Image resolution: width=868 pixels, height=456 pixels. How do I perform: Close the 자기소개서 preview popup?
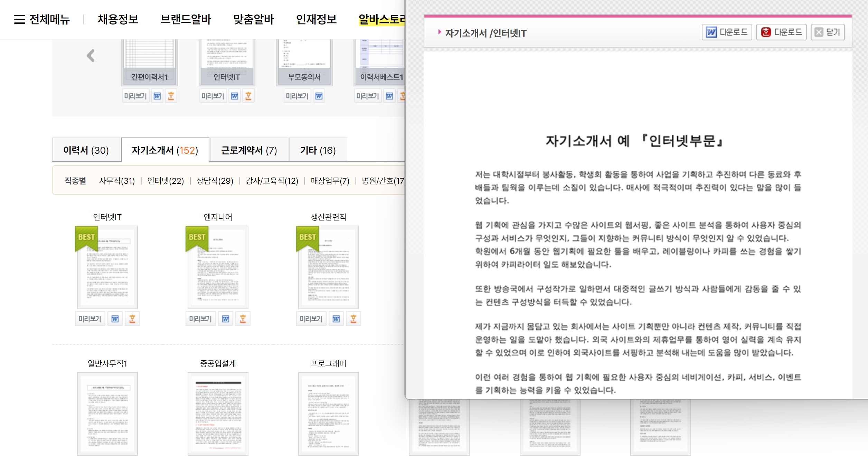(x=828, y=32)
